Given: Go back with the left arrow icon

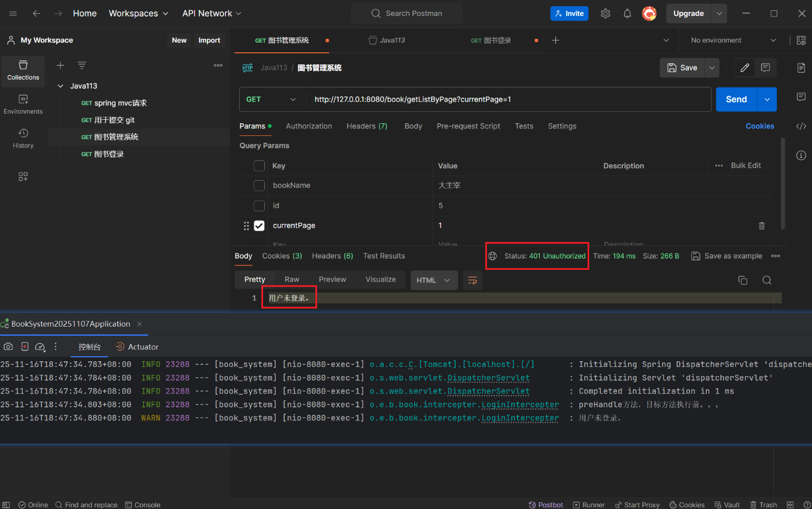Looking at the screenshot, I should click(36, 14).
